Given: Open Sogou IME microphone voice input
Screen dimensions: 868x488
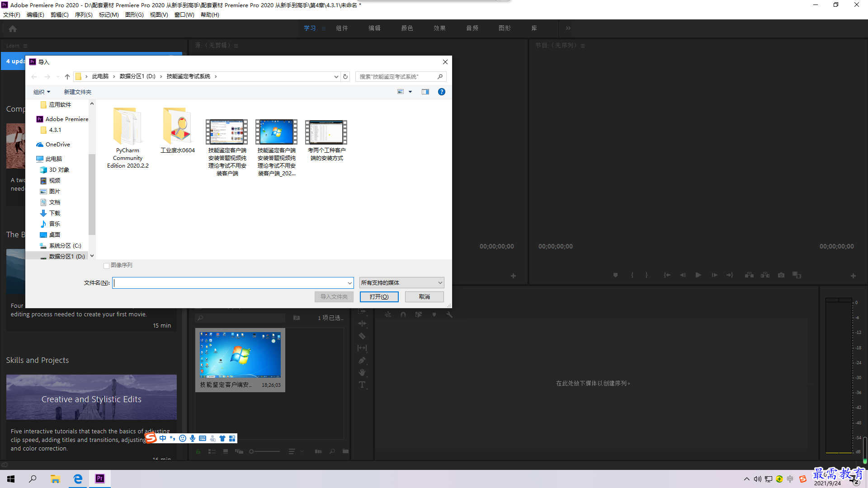Looking at the screenshot, I should [193, 438].
